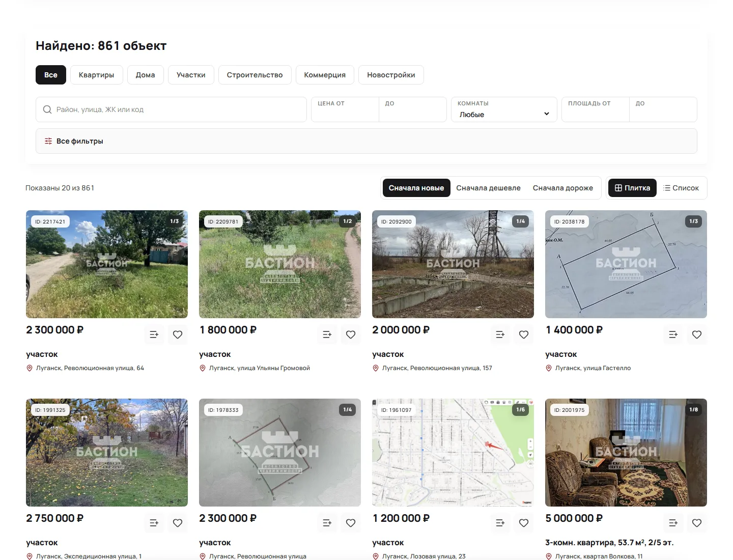Image resolution: width=733 pixels, height=560 pixels.
Task: Focus the Район, улица, ЖК search field
Action: click(171, 109)
